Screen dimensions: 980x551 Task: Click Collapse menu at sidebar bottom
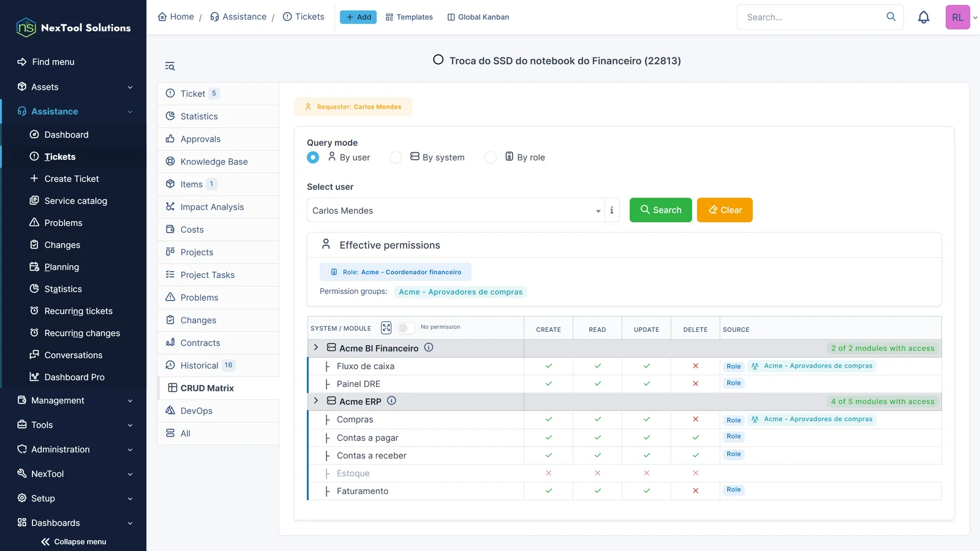point(73,542)
